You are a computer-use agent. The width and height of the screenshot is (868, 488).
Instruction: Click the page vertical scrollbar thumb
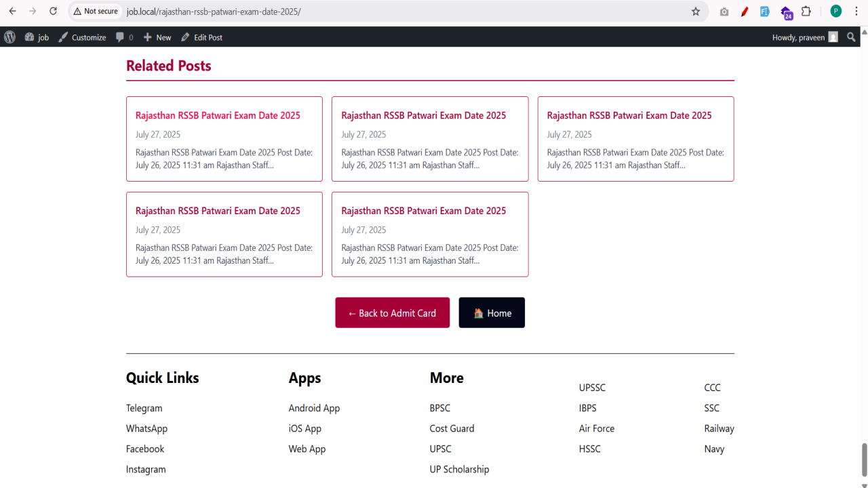tap(864, 460)
